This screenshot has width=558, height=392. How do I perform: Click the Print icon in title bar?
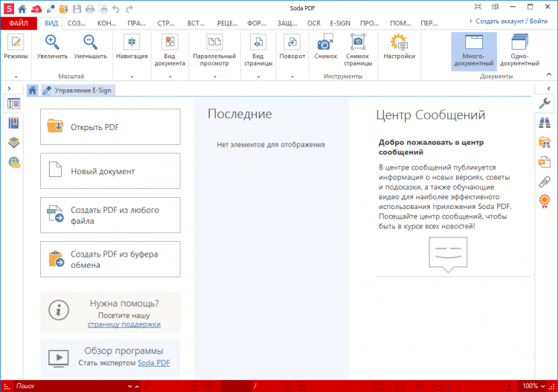click(x=90, y=8)
